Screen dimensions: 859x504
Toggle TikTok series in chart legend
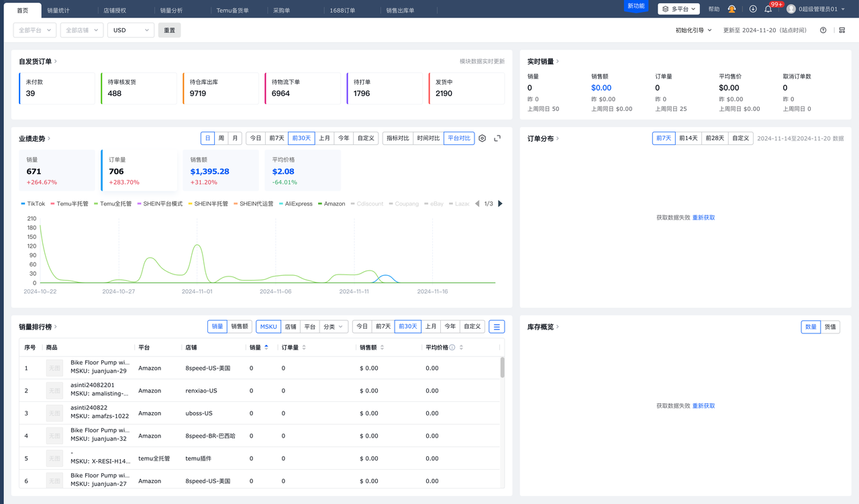tap(33, 204)
